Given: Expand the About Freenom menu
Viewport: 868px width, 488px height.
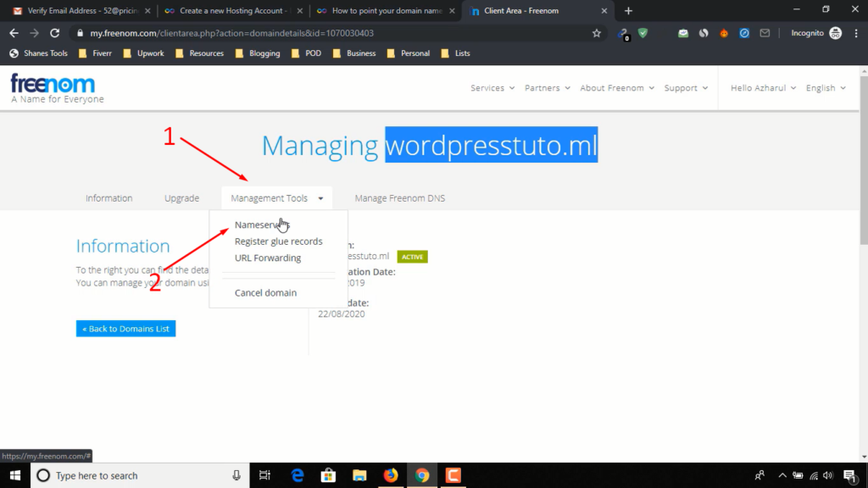Looking at the screenshot, I should 617,88.
